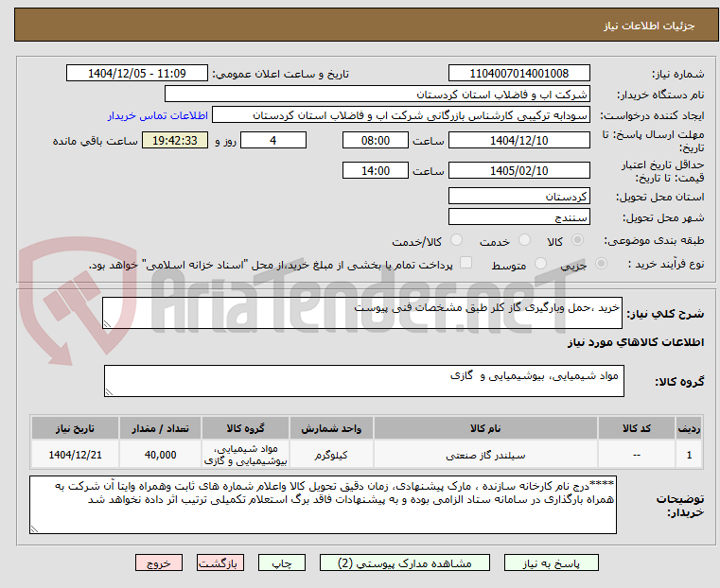Click the واحد شمارش column header
This screenshot has width=720, height=588.
[331, 428]
